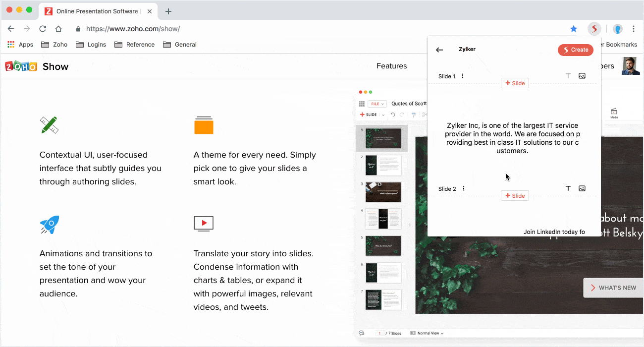Viewport: 644px width, 347px height.
Task: Open the Chrome profile icon
Action: 617,29
